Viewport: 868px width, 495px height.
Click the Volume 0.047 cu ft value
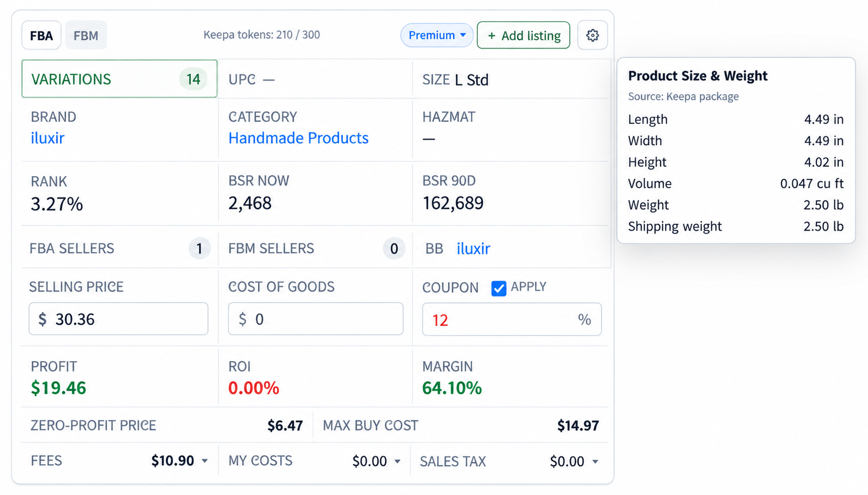[x=812, y=183]
